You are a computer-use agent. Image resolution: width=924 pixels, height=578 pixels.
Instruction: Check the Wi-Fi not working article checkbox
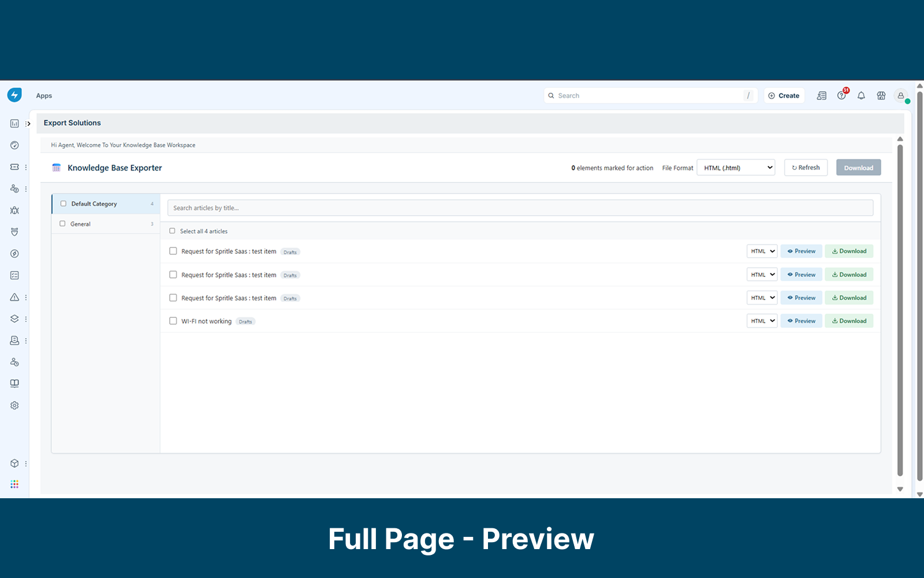[173, 321]
